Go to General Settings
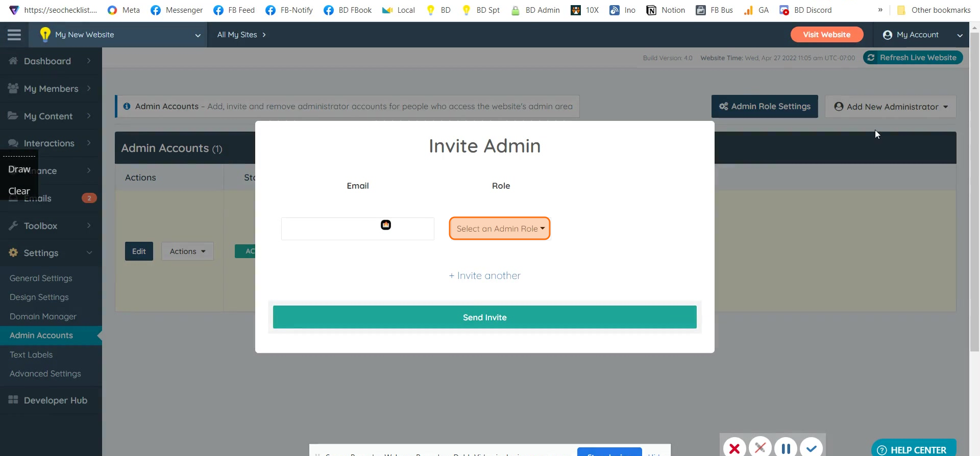 point(41,278)
